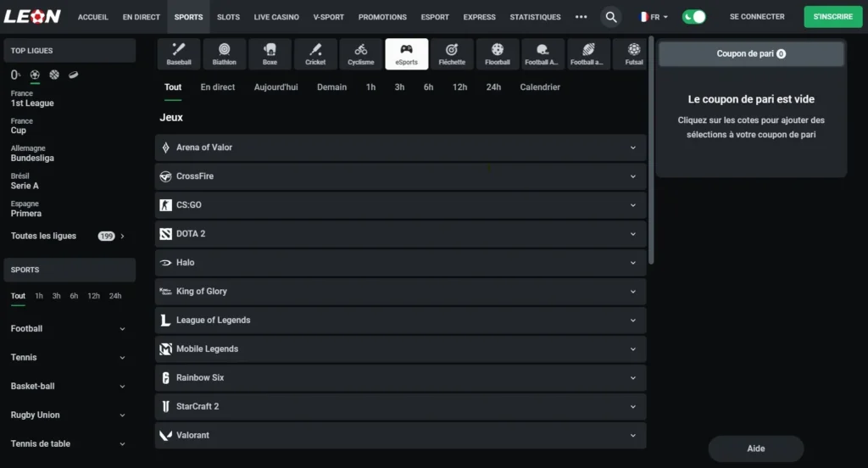
Task: Click the games list vertical scrollbar
Action: click(x=651, y=151)
